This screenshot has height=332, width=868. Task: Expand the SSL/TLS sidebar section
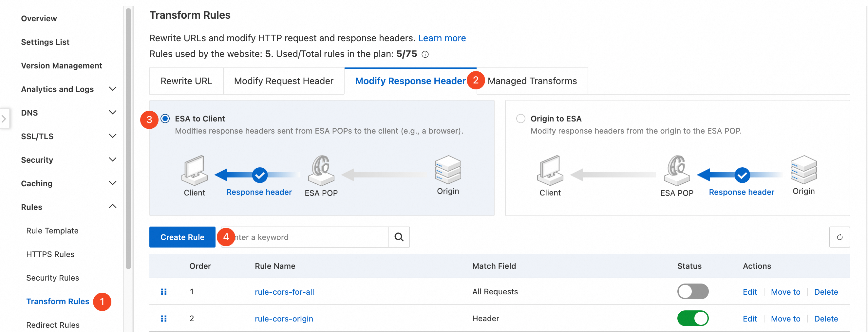pyautogui.click(x=113, y=136)
